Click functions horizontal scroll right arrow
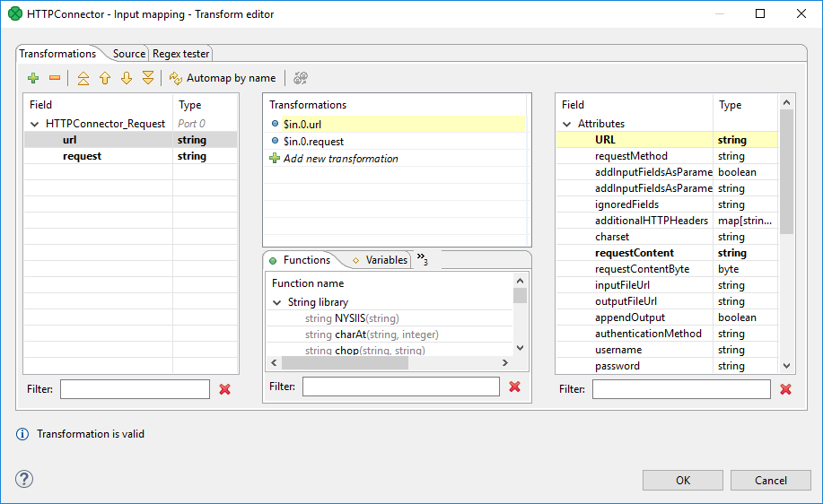Viewport: 823px width, 504px height. (505, 362)
